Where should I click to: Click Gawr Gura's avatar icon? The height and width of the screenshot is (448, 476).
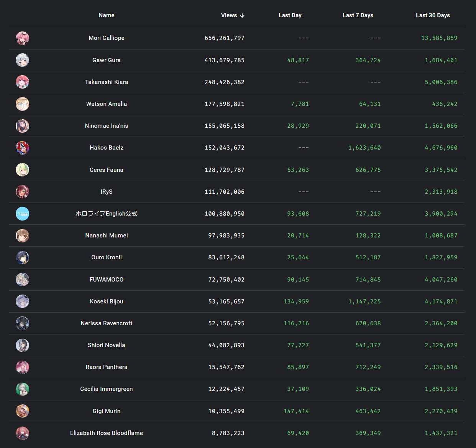(22, 60)
